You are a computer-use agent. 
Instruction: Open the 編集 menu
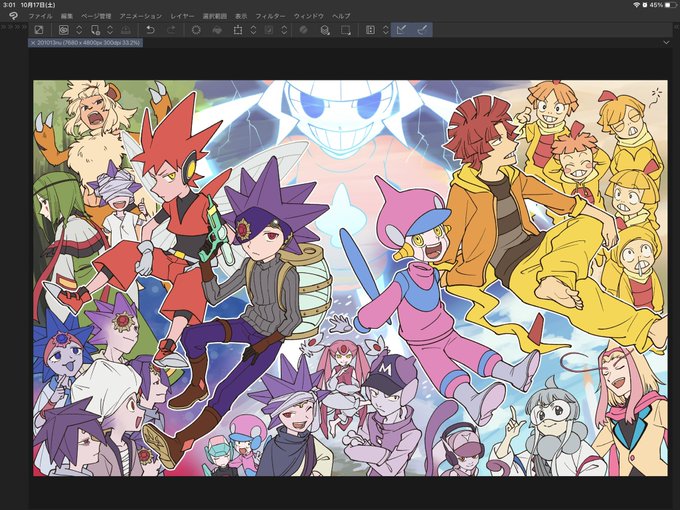(67, 16)
